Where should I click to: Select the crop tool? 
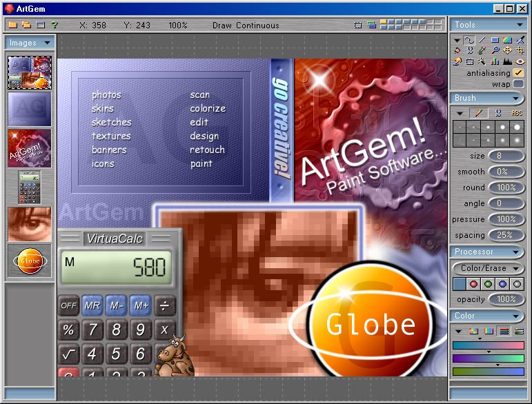tap(520, 51)
